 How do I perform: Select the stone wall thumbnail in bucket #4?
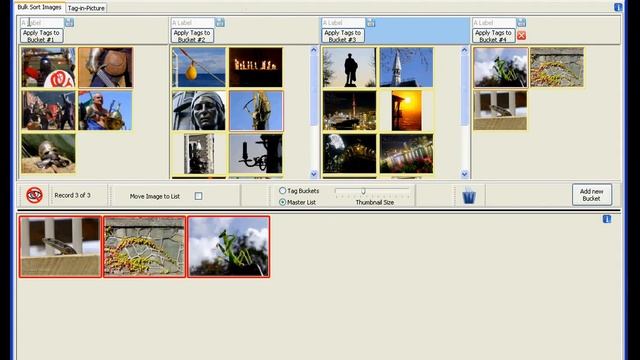pos(557,67)
